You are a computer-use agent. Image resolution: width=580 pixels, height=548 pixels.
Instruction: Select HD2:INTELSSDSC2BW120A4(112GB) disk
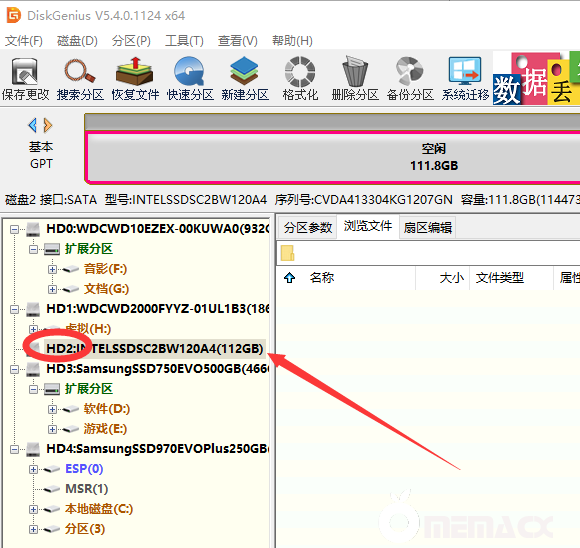(155, 349)
